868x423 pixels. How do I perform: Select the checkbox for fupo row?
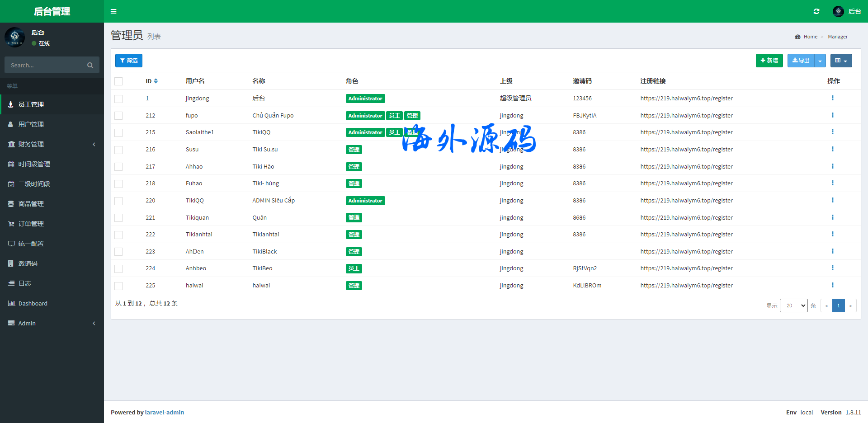coord(118,116)
